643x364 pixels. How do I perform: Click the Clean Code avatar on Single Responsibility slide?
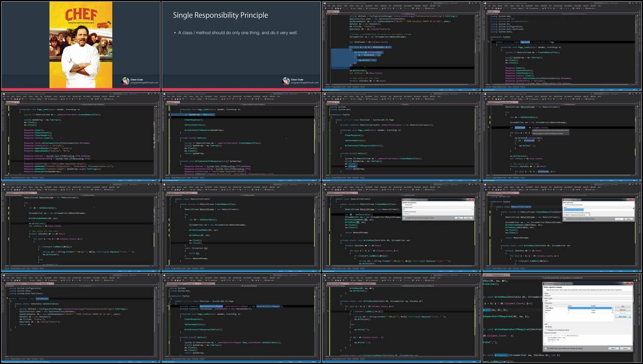point(286,81)
